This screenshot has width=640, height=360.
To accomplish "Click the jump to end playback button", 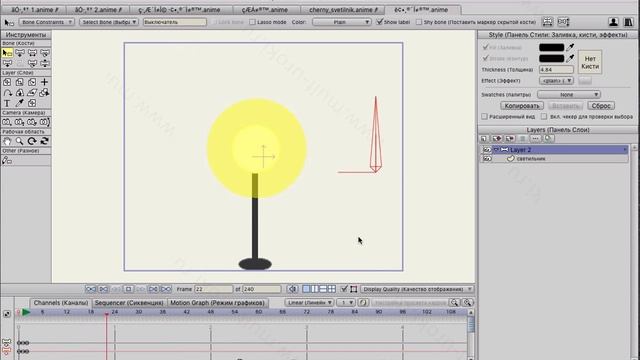I will 166,289.
